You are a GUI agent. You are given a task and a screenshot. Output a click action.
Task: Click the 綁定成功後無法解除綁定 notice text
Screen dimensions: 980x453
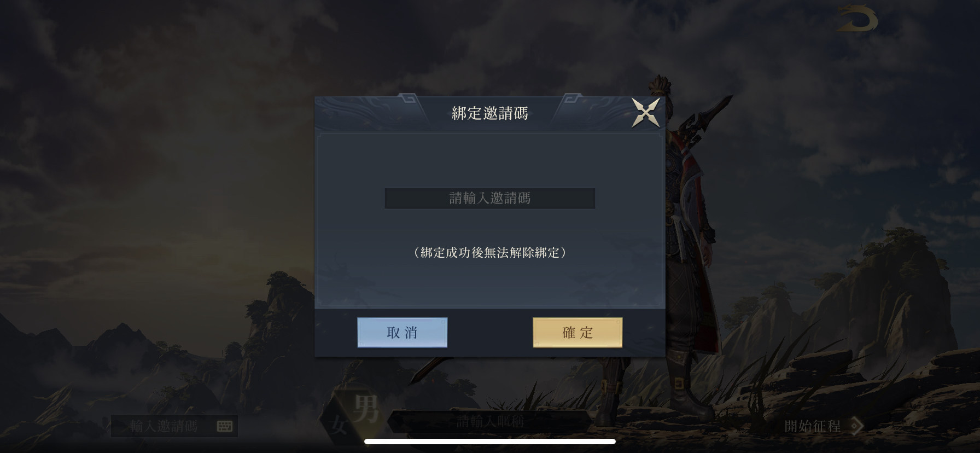click(x=490, y=252)
